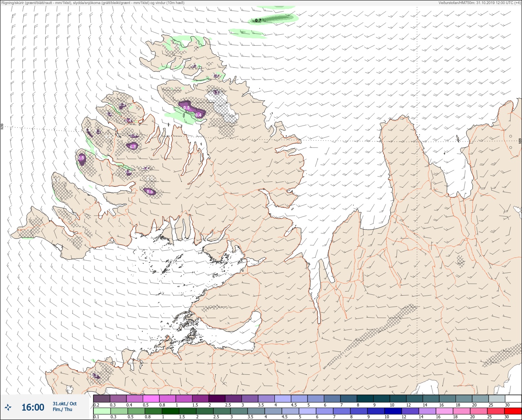522x420 pixels.
Task: Pick the darkest purple 2 swatch in the upper legend row
Action: tap(217, 398)
